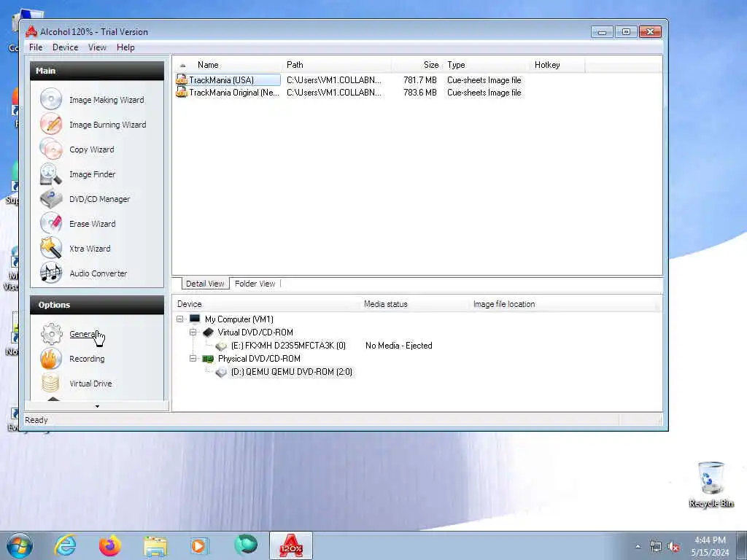The height and width of the screenshot is (560, 747).
Task: Launch Firefox from the taskbar
Action: pos(110,545)
